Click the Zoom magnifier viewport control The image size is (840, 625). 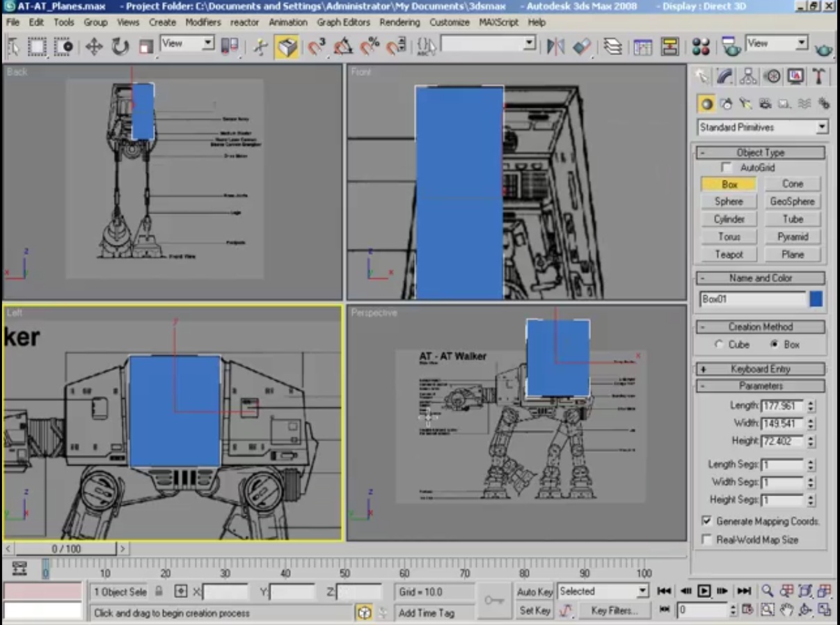(768, 591)
